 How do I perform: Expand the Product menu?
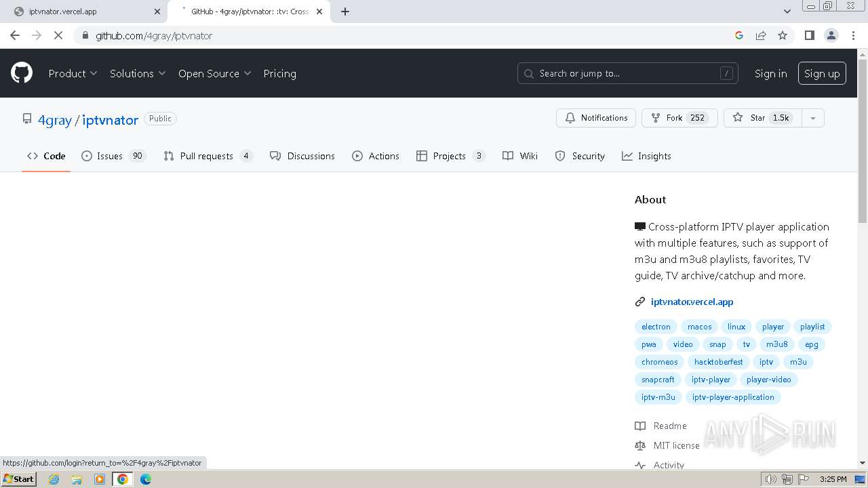73,73
